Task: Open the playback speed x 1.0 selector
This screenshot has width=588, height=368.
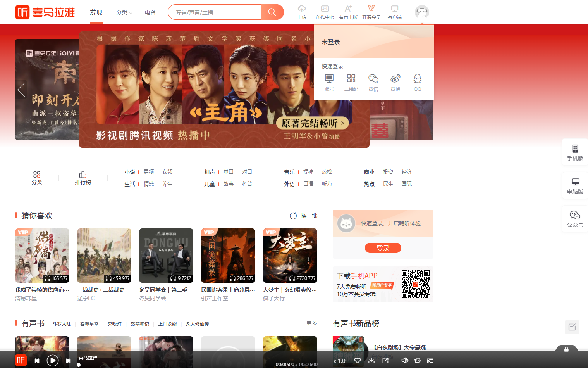Action: click(339, 361)
